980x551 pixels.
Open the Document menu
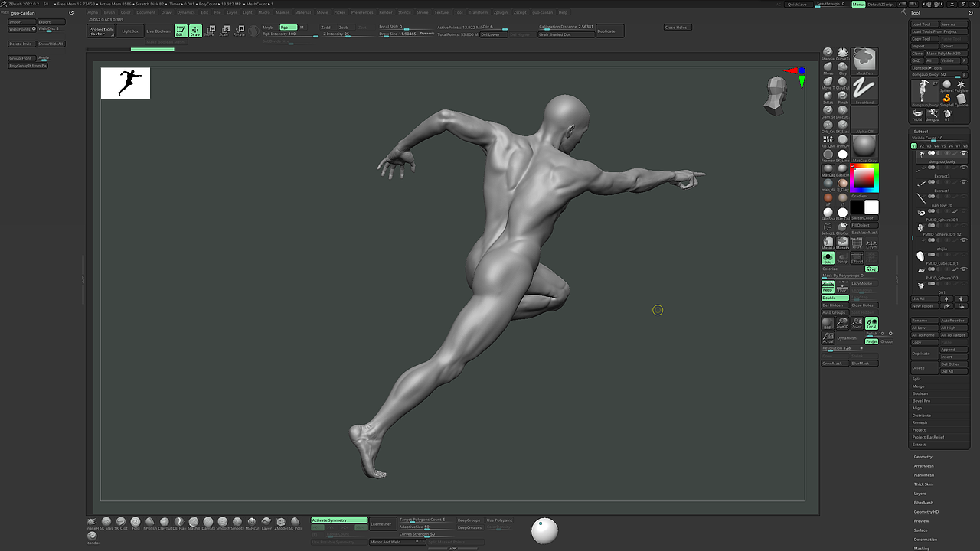point(145,12)
